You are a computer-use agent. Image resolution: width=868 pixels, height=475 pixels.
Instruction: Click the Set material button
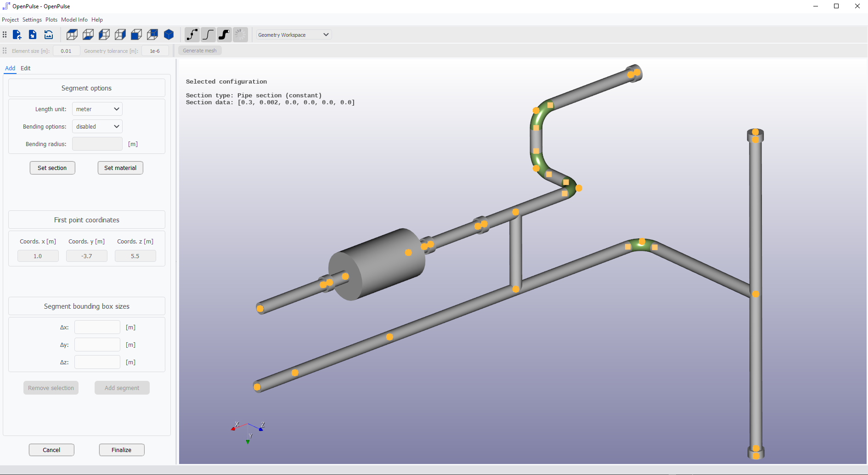120,168
